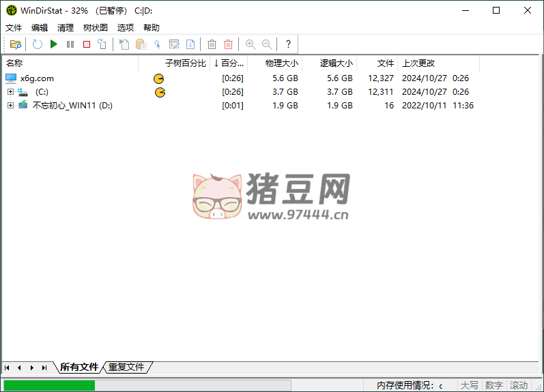Click the help question mark icon
The height and width of the screenshot is (392, 544).
tap(288, 44)
